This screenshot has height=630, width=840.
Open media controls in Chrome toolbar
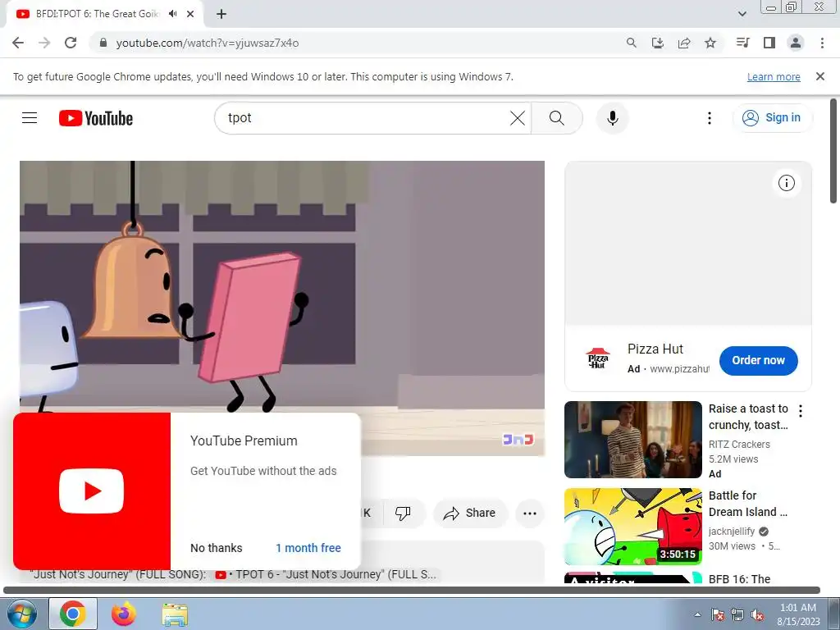(742, 43)
